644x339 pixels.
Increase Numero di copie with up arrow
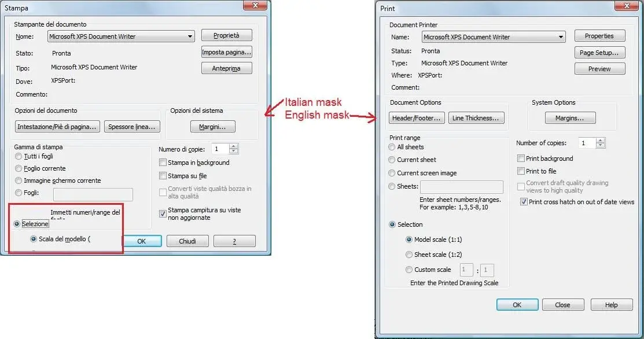(233, 146)
